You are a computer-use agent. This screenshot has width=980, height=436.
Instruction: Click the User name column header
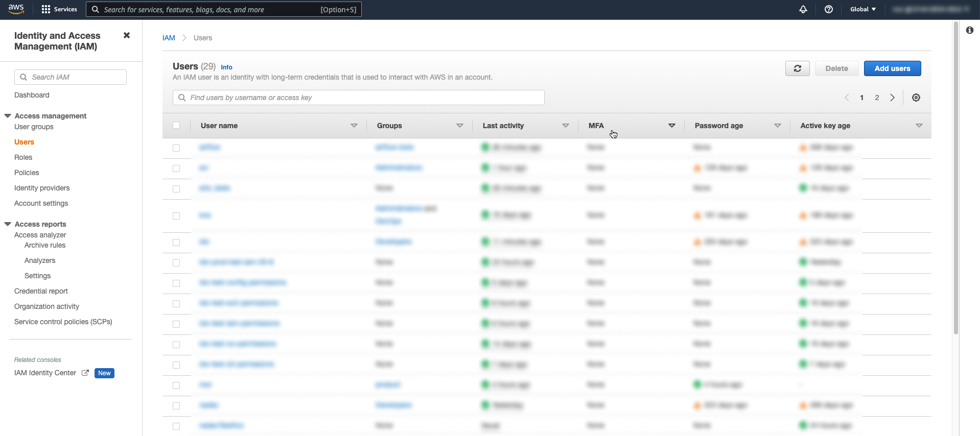(x=219, y=126)
